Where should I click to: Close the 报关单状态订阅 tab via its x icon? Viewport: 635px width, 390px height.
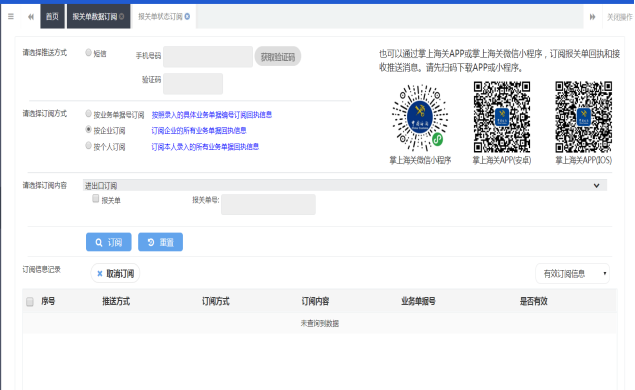pyautogui.click(x=187, y=17)
